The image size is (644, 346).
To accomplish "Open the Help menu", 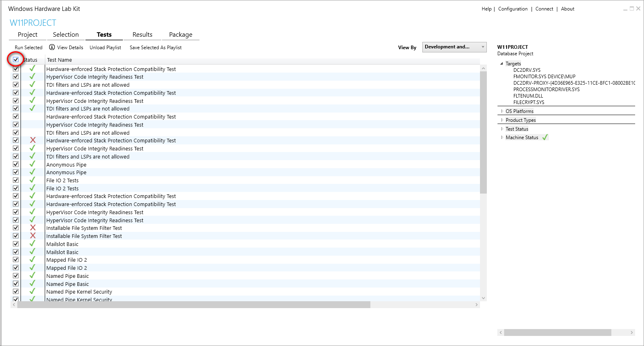I will click(x=486, y=9).
